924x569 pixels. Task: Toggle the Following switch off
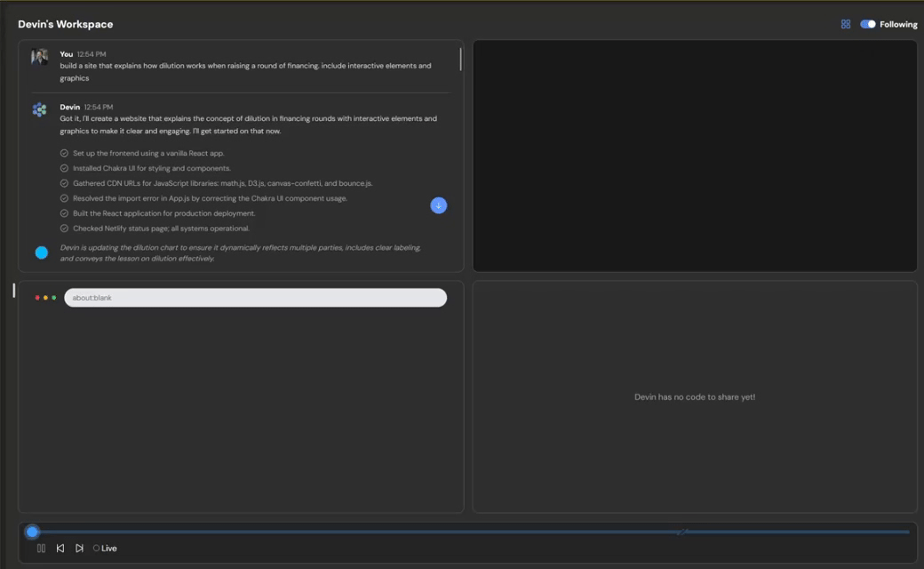coord(868,24)
